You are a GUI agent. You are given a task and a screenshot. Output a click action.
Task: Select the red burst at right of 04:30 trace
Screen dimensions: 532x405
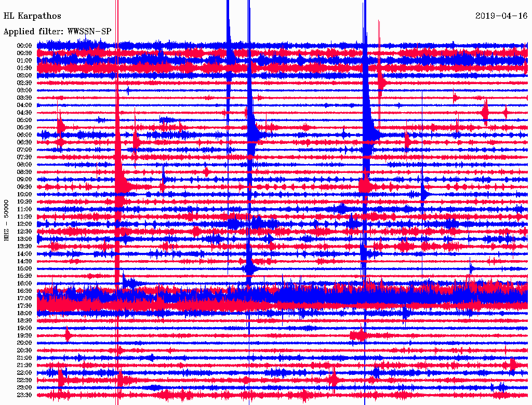[485, 112]
